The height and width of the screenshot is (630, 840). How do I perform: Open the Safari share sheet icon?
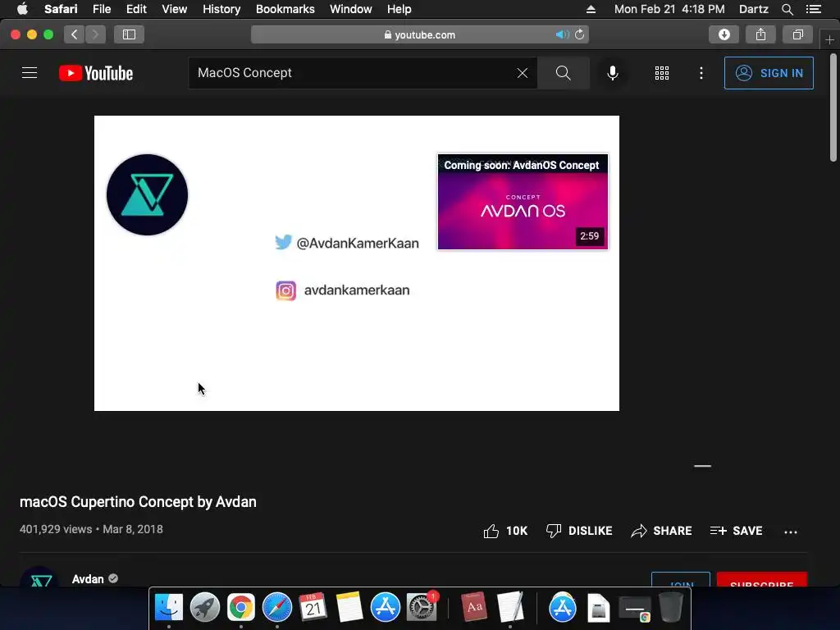coord(760,34)
